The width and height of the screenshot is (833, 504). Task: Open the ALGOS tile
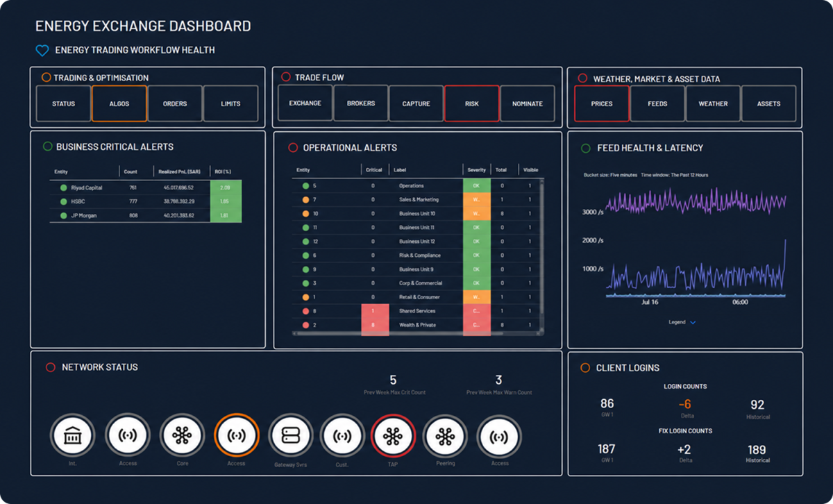119,103
